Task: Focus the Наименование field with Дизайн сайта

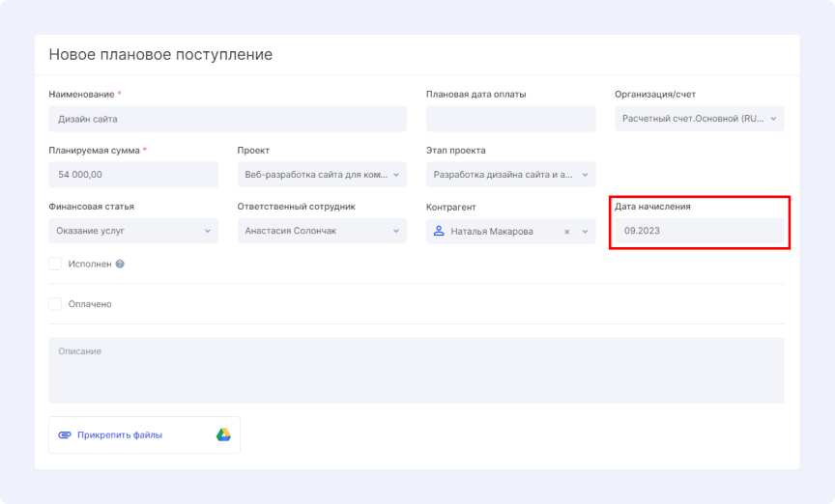Action: pyautogui.click(x=227, y=119)
